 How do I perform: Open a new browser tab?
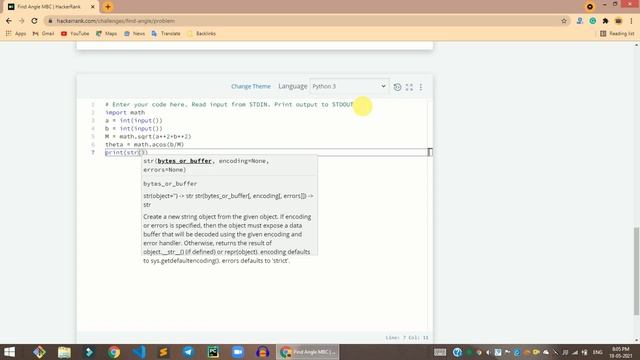[108, 7]
